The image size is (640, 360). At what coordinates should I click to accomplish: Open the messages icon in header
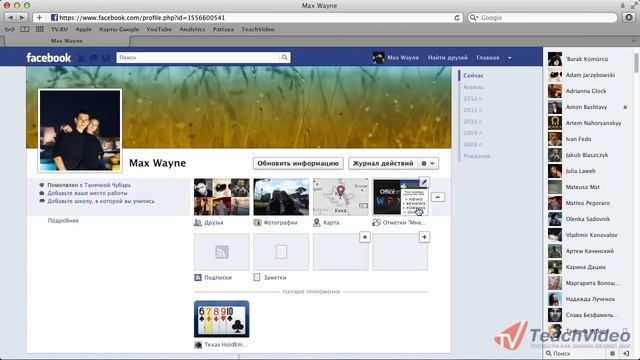click(x=93, y=58)
